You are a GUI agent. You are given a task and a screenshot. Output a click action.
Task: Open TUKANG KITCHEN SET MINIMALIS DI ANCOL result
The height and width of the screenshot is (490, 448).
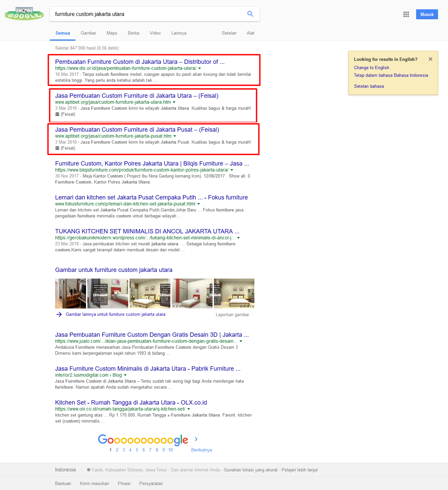[x=147, y=231]
